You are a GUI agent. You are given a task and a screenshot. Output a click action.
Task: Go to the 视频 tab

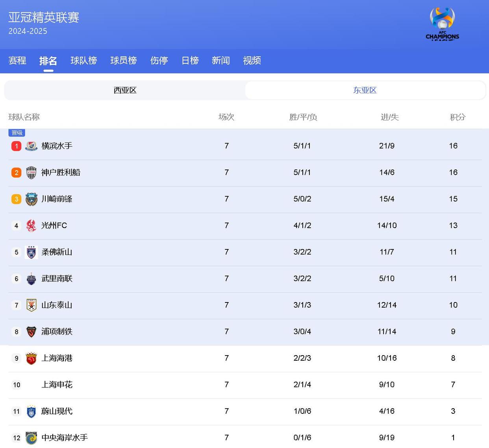pos(252,61)
